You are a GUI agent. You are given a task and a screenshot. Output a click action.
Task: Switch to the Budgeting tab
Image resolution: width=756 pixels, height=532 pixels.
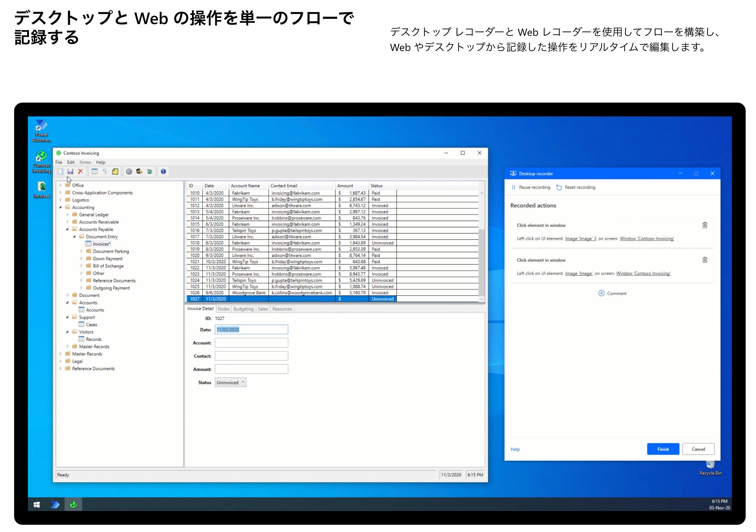(244, 309)
